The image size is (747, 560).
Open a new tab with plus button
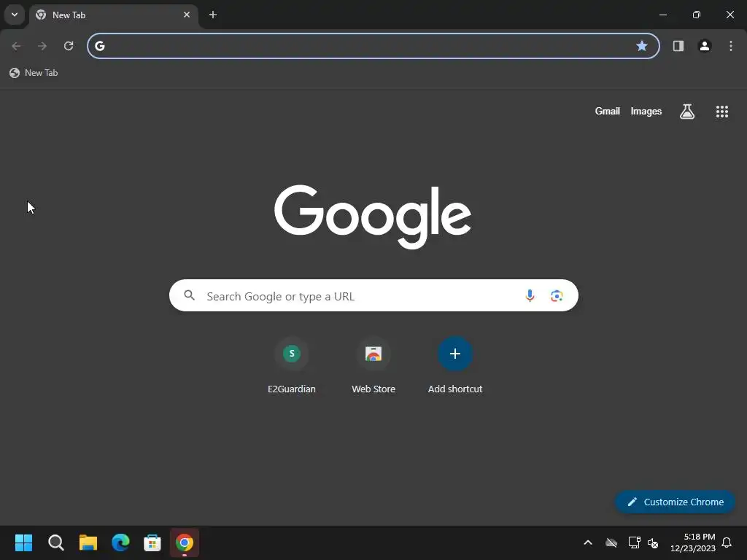pyautogui.click(x=213, y=15)
